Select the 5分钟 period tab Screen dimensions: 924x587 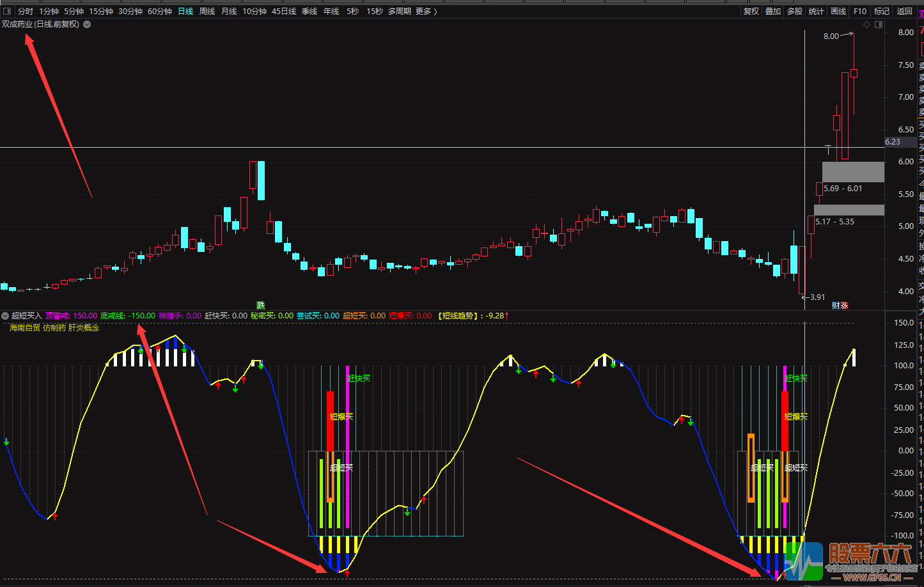[x=74, y=11]
